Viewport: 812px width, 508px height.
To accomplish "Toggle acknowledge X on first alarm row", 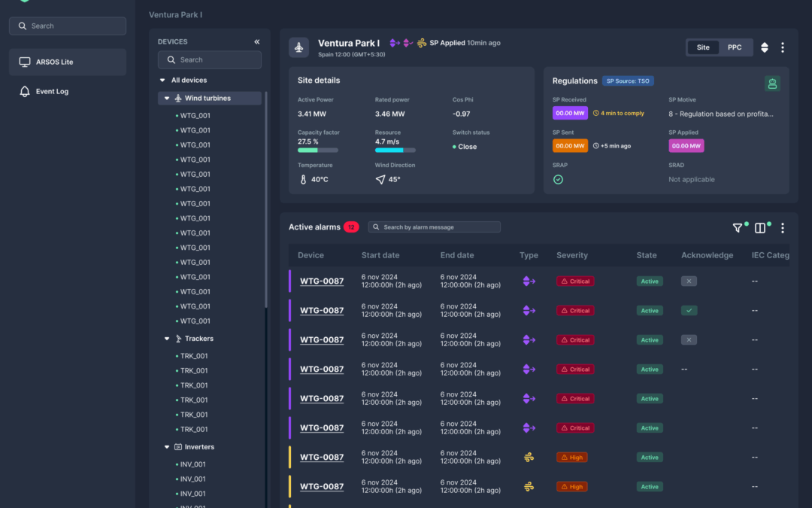I will [689, 281].
